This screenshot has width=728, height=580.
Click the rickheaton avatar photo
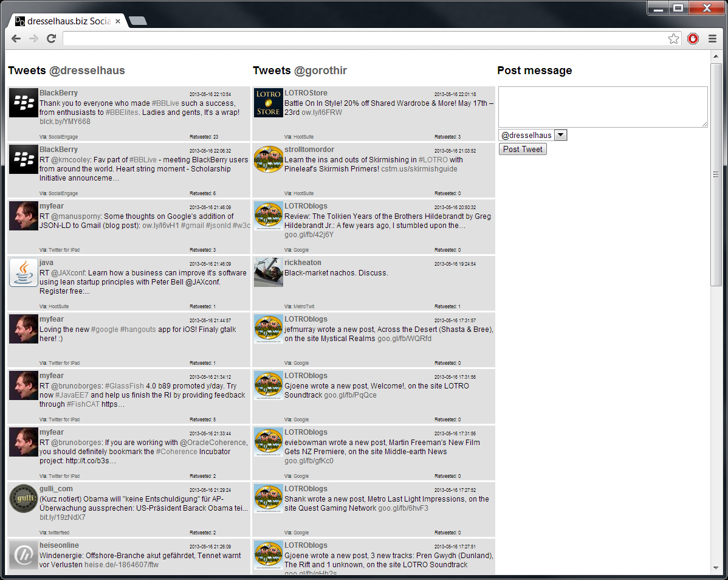tap(269, 272)
